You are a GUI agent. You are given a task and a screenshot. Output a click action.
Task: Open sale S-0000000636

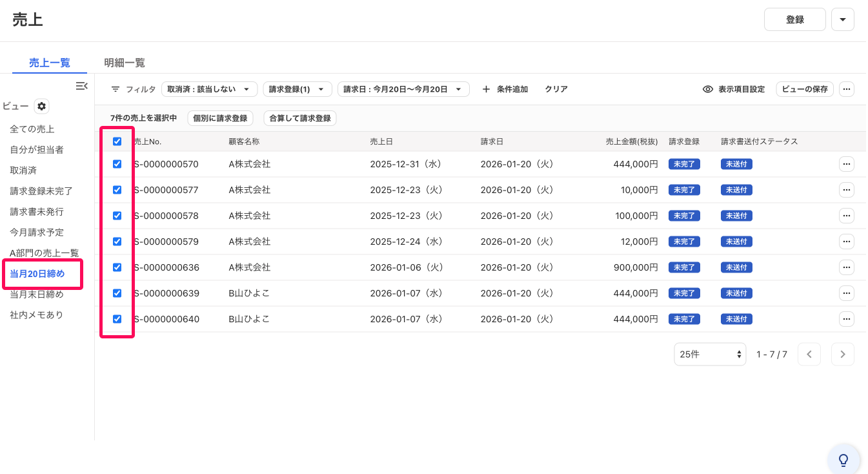(167, 267)
